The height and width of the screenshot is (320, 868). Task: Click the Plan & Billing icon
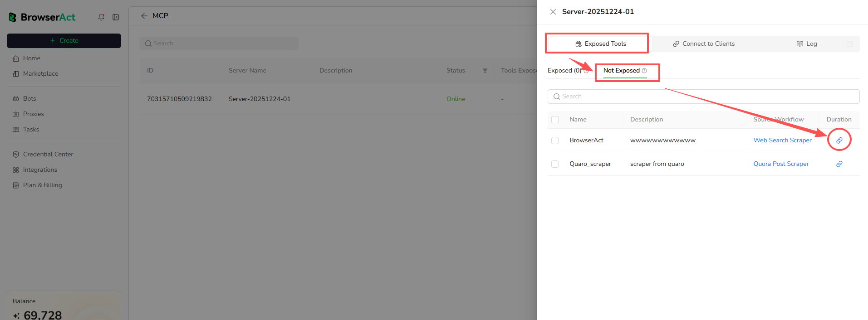[x=16, y=185]
